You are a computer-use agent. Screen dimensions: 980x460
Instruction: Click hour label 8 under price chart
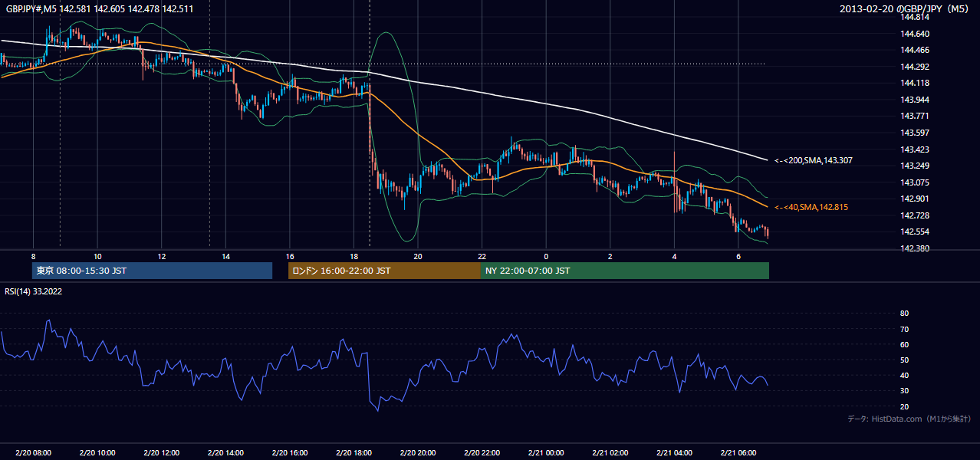33,256
